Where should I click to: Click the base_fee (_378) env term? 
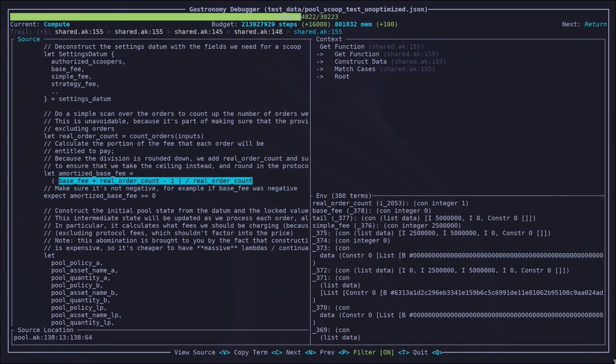(x=372, y=210)
